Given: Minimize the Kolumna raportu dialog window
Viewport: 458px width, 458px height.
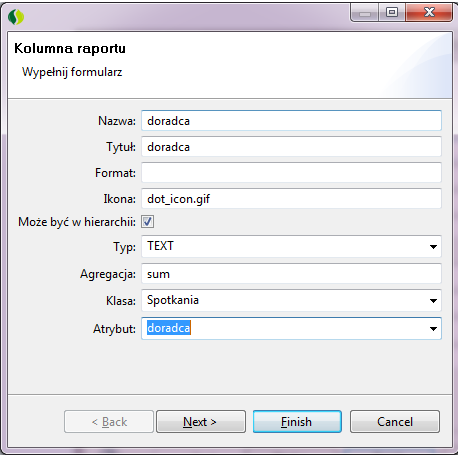Looking at the screenshot, I should tap(365, 13).
